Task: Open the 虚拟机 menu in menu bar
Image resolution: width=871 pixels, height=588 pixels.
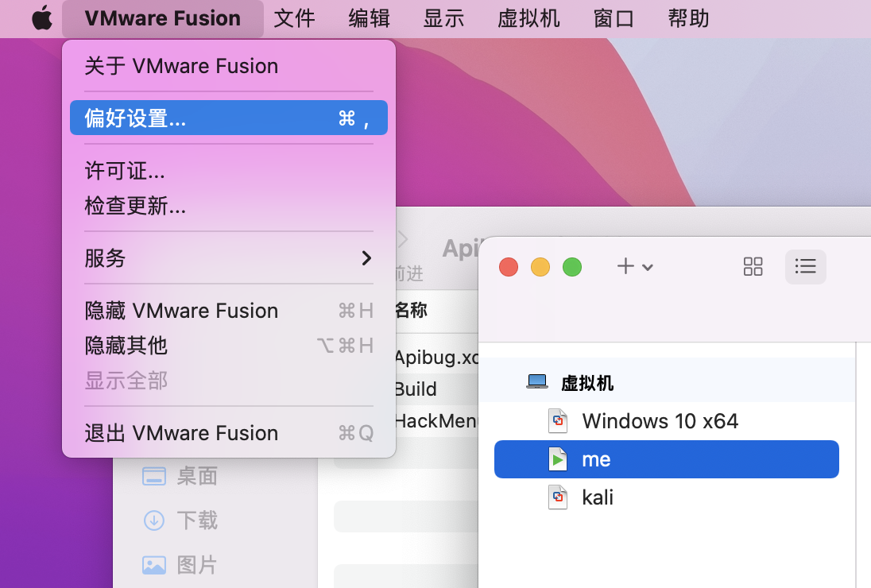Action: (528, 18)
